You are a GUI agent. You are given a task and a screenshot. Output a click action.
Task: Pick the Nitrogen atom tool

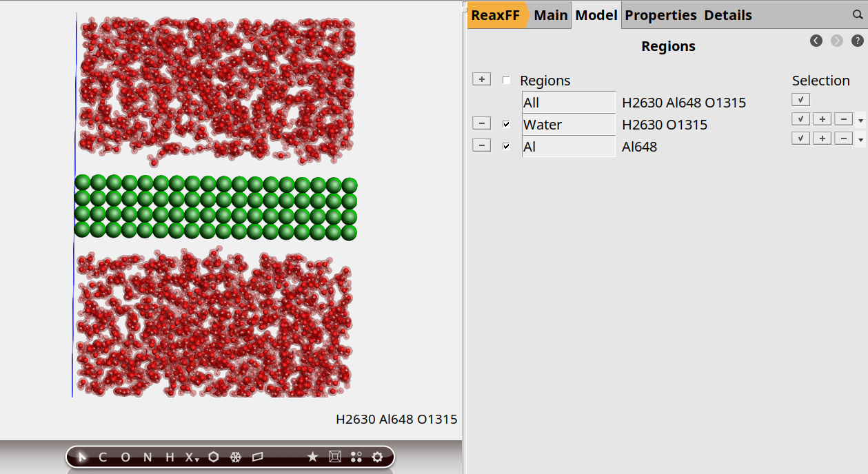pos(148,457)
